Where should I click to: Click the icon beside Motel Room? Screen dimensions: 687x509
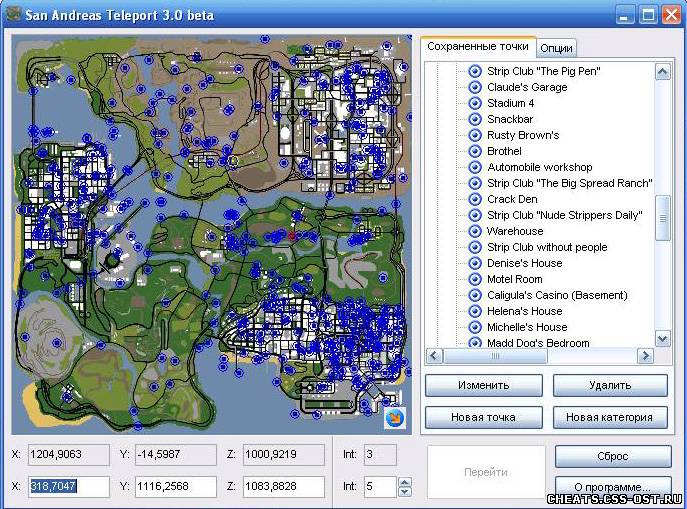(475, 279)
